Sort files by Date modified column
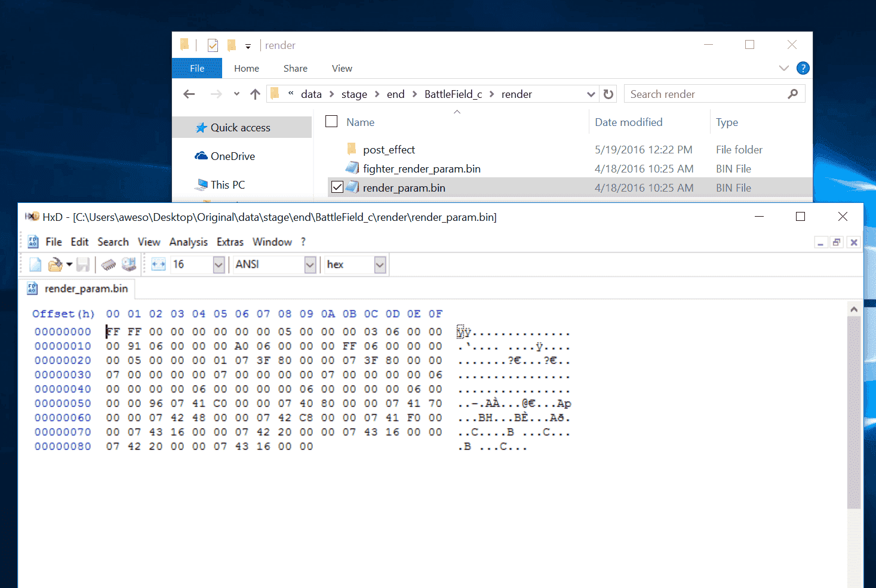876x588 pixels. click(x=629, y=122)
